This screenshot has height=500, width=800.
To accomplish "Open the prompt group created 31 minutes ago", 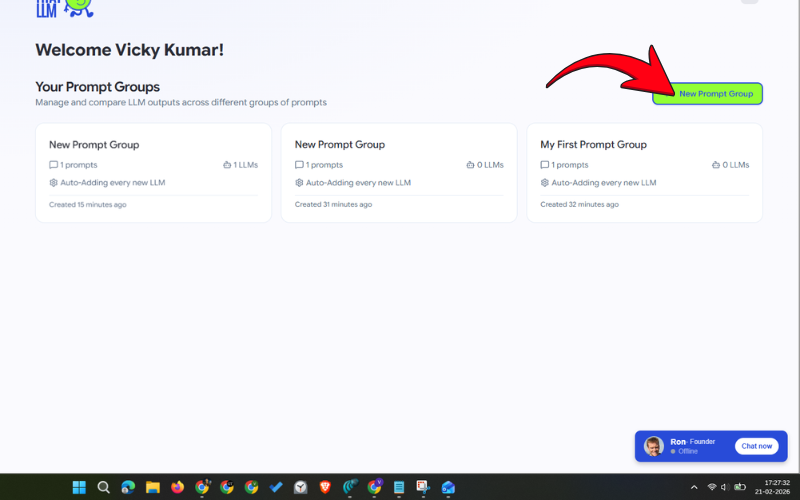I will click(x=398, y=173).
